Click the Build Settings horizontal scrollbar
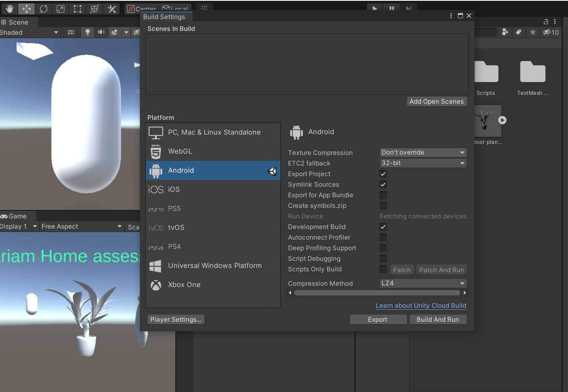Viewport: 568px width, 392px height. (377, 293)
